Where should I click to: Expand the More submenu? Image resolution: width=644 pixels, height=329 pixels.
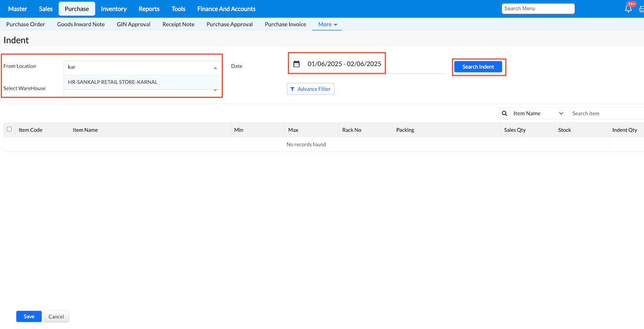pos(328,24)
